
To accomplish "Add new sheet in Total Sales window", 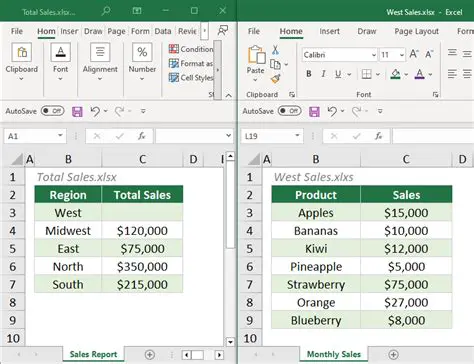I will pyautogui.click(x=150, y=355).
